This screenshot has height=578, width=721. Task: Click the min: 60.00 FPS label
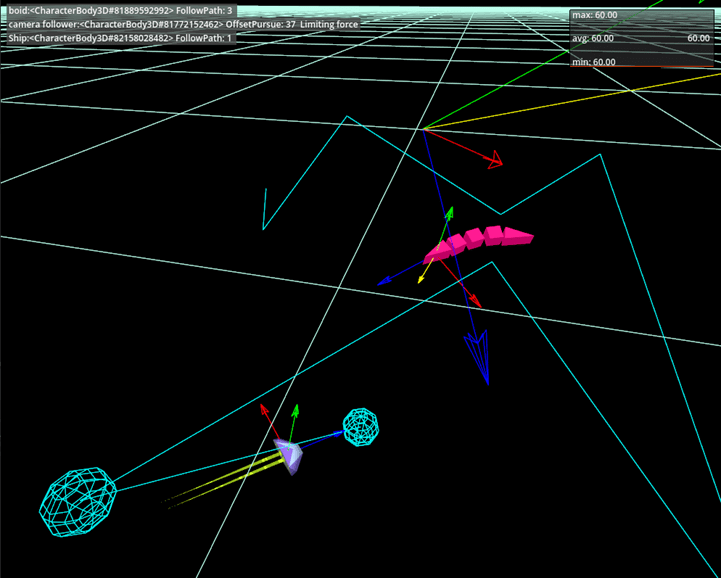594,62
